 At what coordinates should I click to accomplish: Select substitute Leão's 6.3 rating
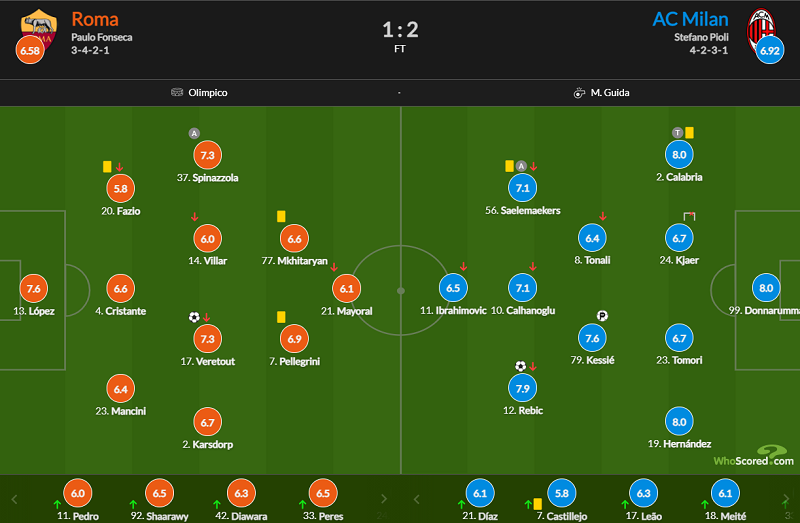tap(643, 493)
